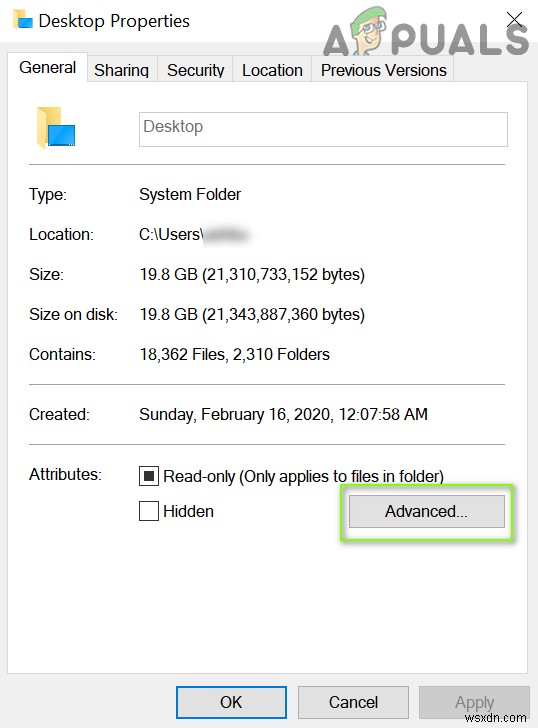Viewport: 538px width, 728px height.
Task: Cancel the Desktop Properties dialog
Action: 353,702
